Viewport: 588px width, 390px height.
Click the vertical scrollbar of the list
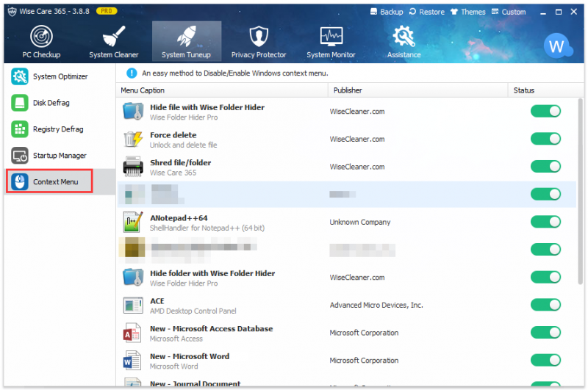coord(581,191)
